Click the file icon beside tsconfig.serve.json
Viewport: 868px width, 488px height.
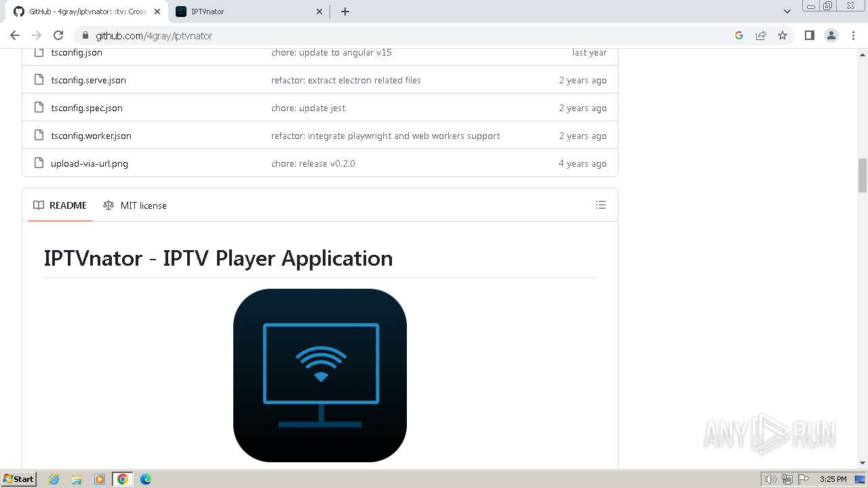pyautogui.click(x=39, y=80)
